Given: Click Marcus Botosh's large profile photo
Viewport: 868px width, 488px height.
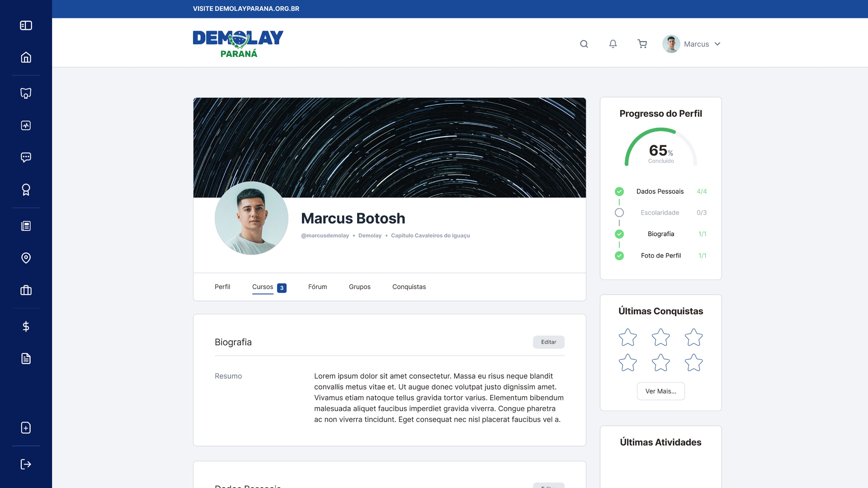Looking at the screenshot, I should [x=252, y=218].
